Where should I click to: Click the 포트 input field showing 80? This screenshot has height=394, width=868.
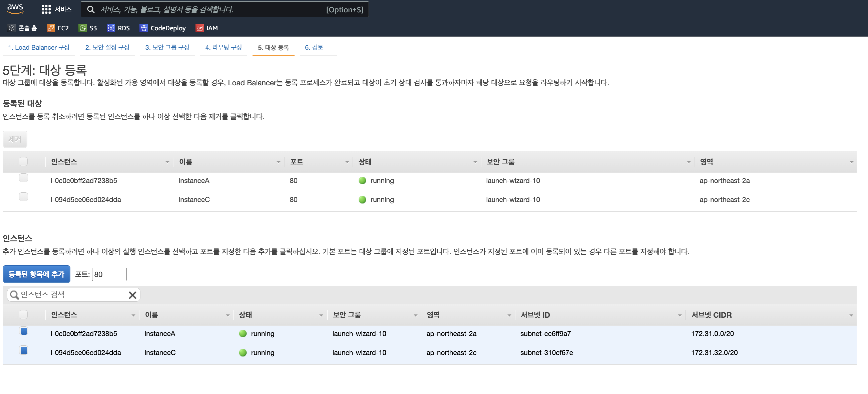(109, 274)
